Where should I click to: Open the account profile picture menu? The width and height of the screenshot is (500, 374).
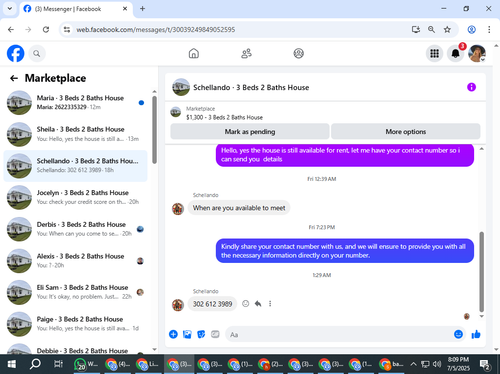tap(477, 53)
